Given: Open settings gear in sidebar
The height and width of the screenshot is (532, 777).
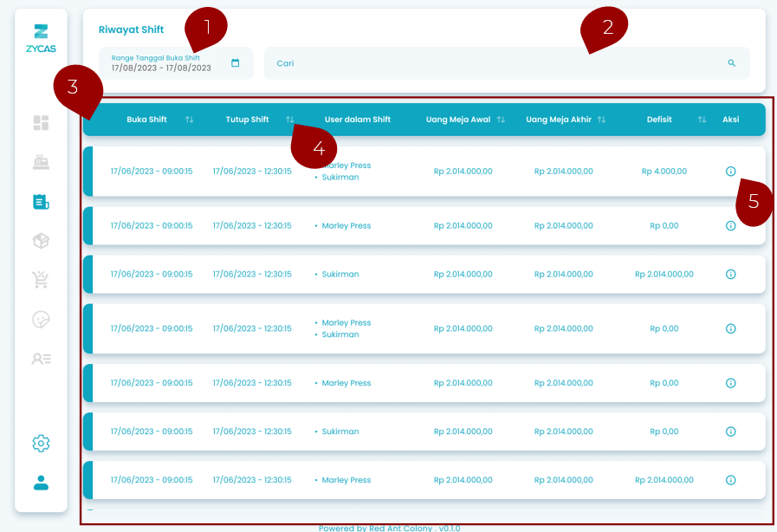Looking at the screenshot, I should [x=41, y=444].
